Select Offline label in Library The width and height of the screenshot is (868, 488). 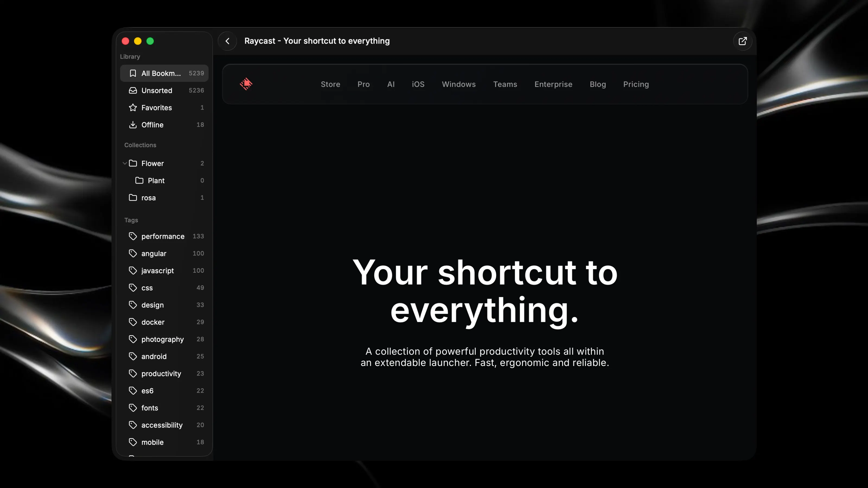(152, 125)
